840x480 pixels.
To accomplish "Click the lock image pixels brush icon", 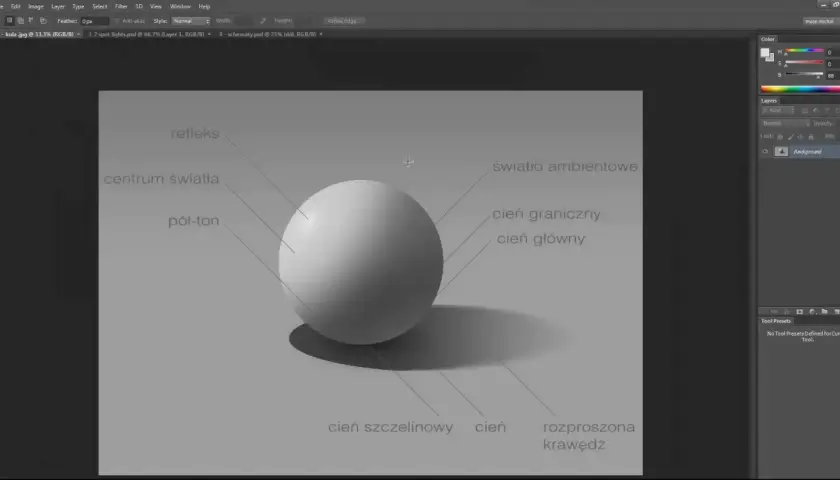I will 790,137.
